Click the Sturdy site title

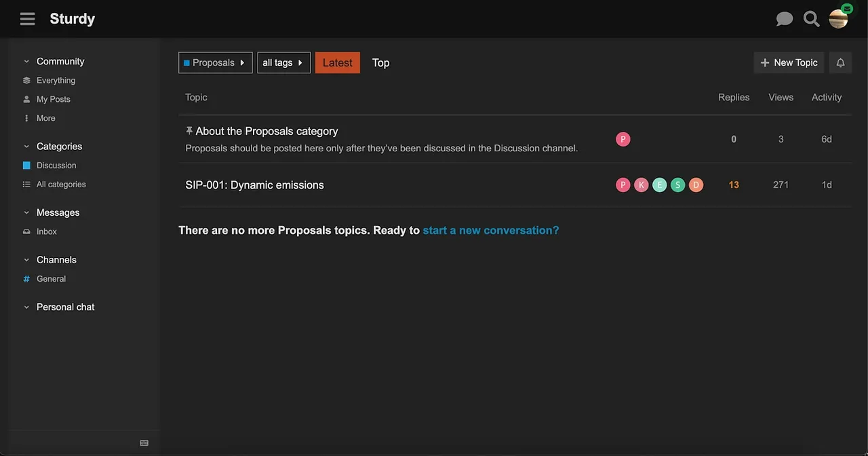[73, 19]
